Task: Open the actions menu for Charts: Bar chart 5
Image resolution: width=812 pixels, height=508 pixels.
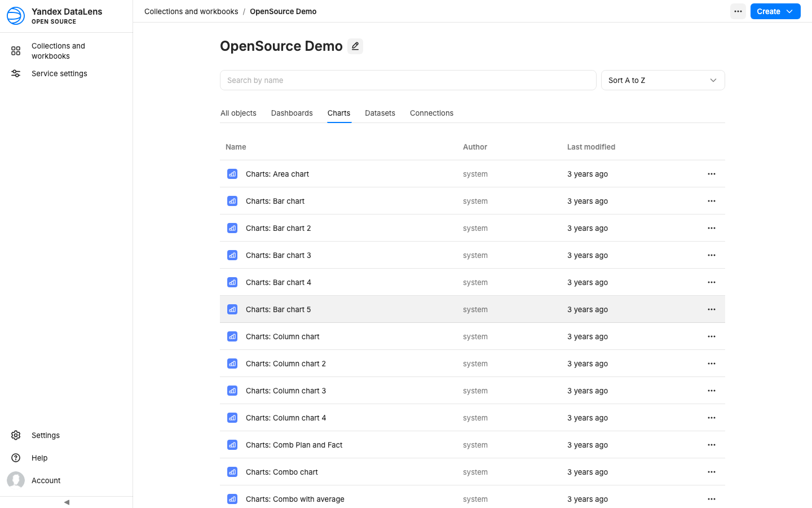Action: point(712,309)
